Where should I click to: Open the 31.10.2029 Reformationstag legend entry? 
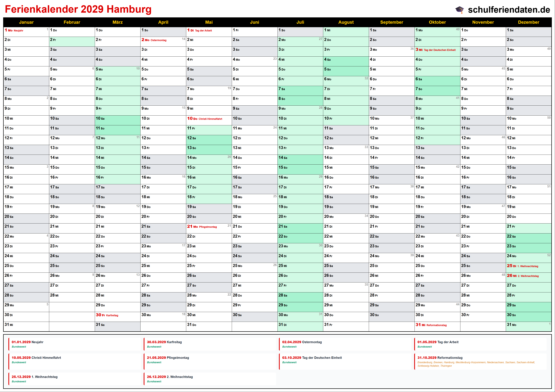click(440, 358)
